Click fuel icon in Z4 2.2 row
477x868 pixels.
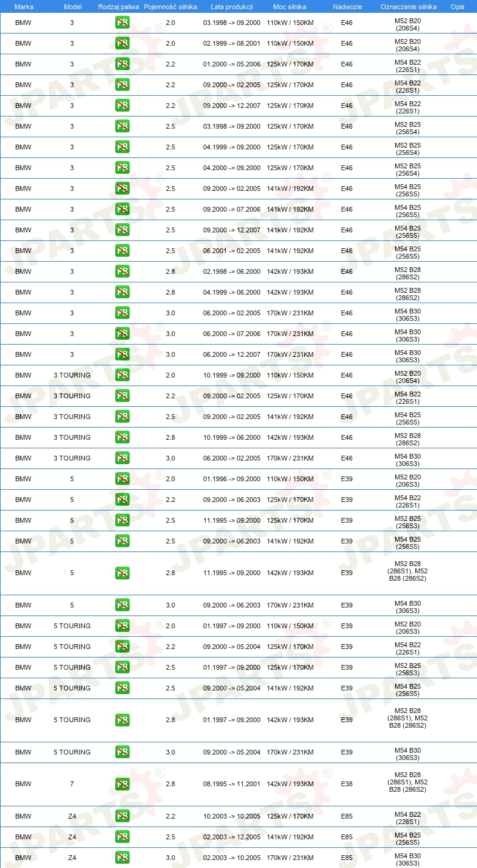tap(122, 816)
